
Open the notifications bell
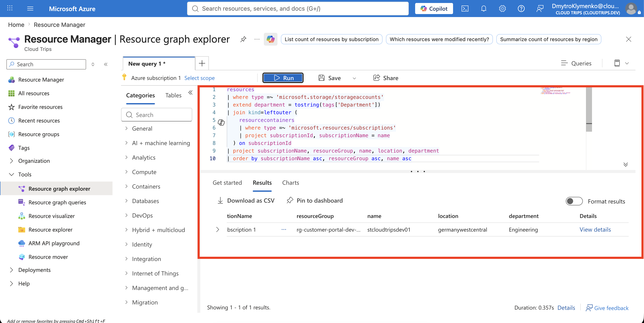pyautogui.click(x=484, y=9)
